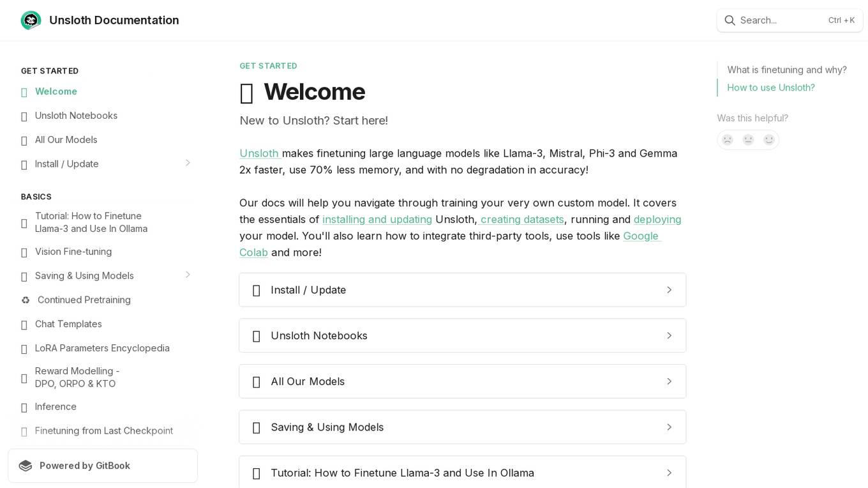Click icon beside Inference sidebar item
The width and height of the screenshot is (868, 488).
click(x=24, y=408)
